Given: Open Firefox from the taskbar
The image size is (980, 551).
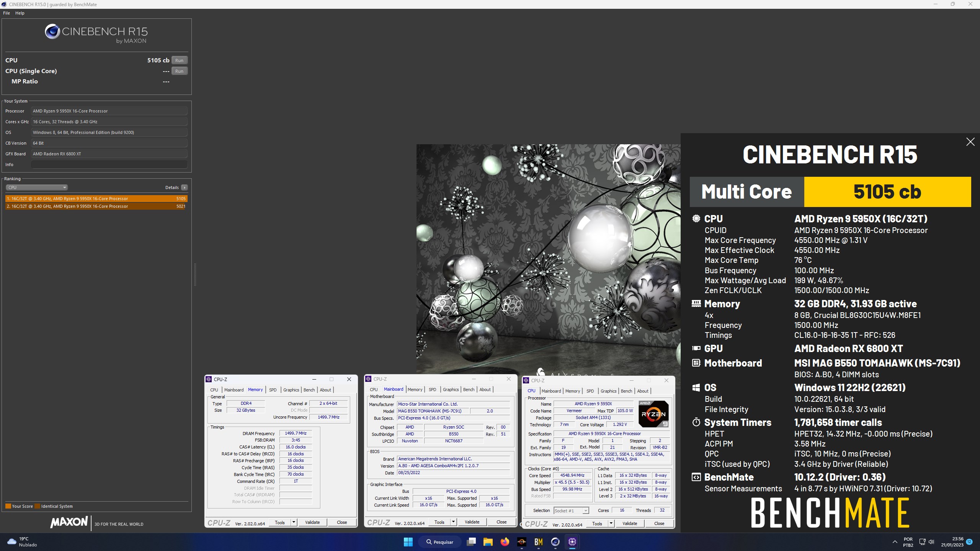Looking at the screenshot, I should [505, 542].
